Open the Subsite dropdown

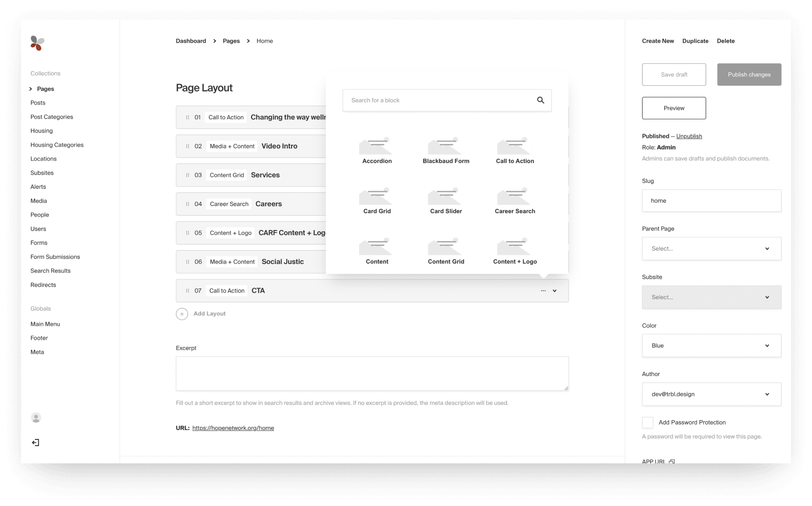(x=711, y=297)
